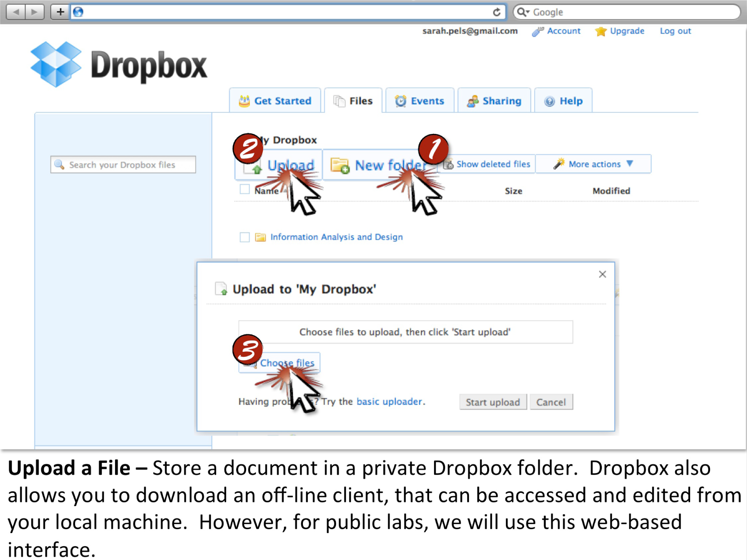Click the star icon beside Upgrade
Image resolution: width=747 pixels, height=560 pixels.
[601, 32]
